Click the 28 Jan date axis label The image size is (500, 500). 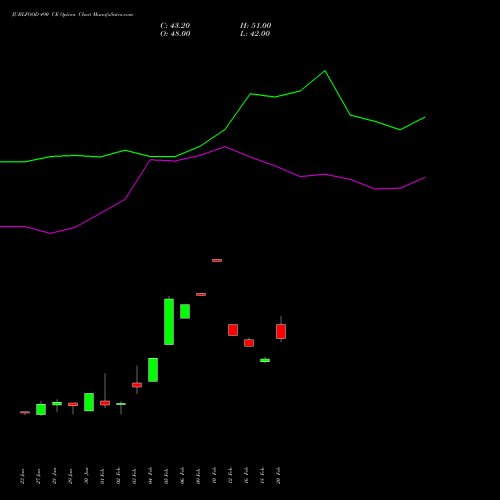click(x=54, y=476)
